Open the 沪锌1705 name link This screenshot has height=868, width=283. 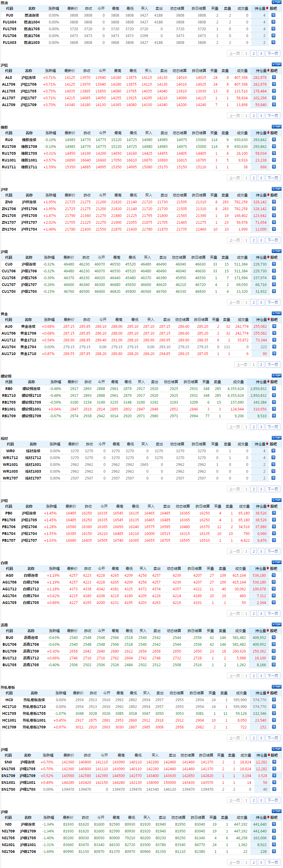(29, 216)
